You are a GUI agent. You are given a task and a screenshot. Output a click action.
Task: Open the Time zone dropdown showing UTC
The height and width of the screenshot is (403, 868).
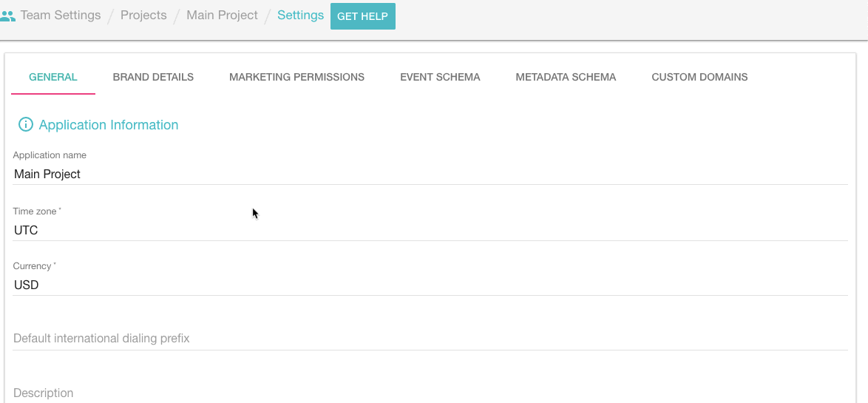pyautogui.click(x=430, y=230)
